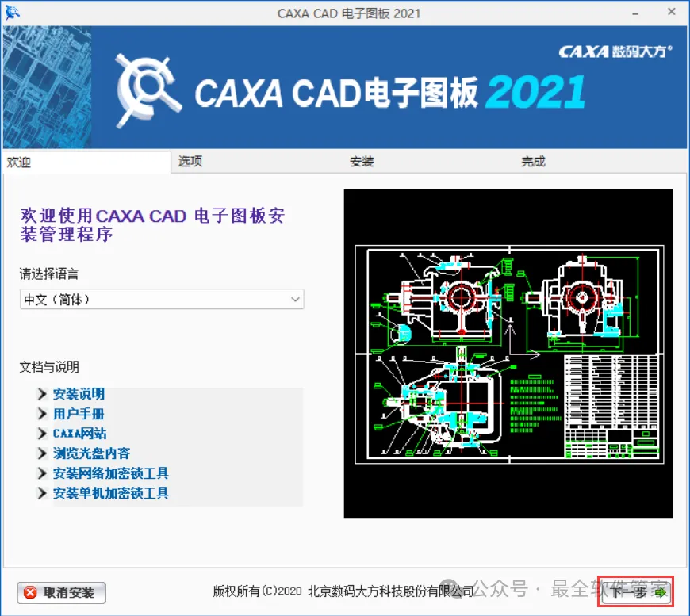Click the 版权所有 copyright text
The image size is (690, 616).
click(x=343, y=591)
